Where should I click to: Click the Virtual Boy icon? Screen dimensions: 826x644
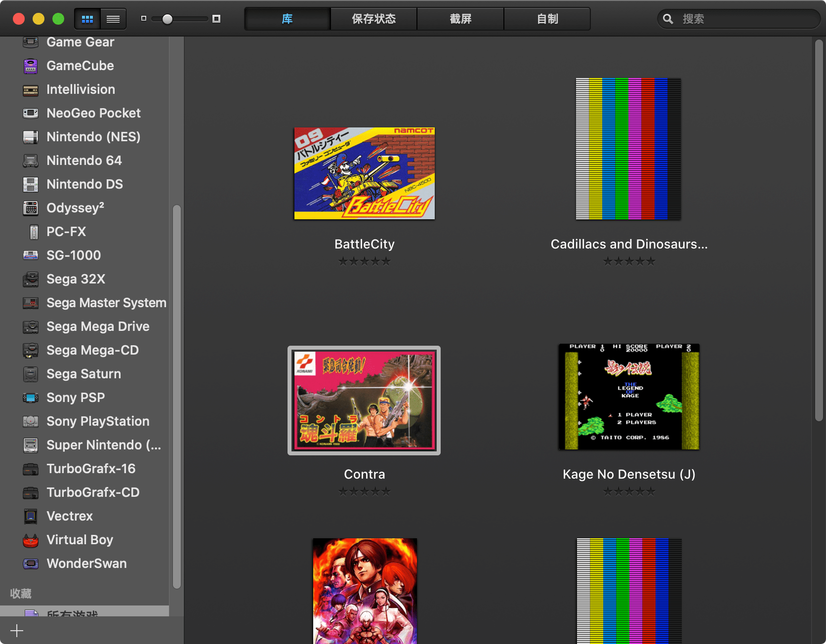click(x=31, y=540)
